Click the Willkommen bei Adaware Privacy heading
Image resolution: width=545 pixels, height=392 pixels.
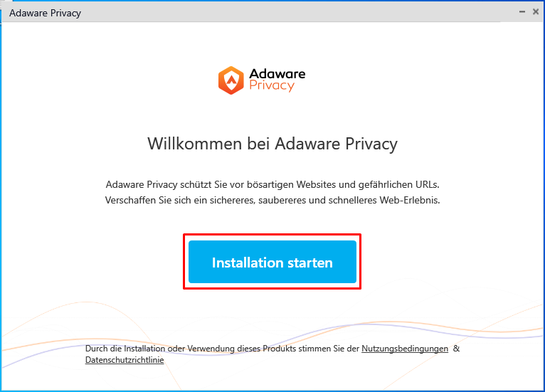coord(272,144)
